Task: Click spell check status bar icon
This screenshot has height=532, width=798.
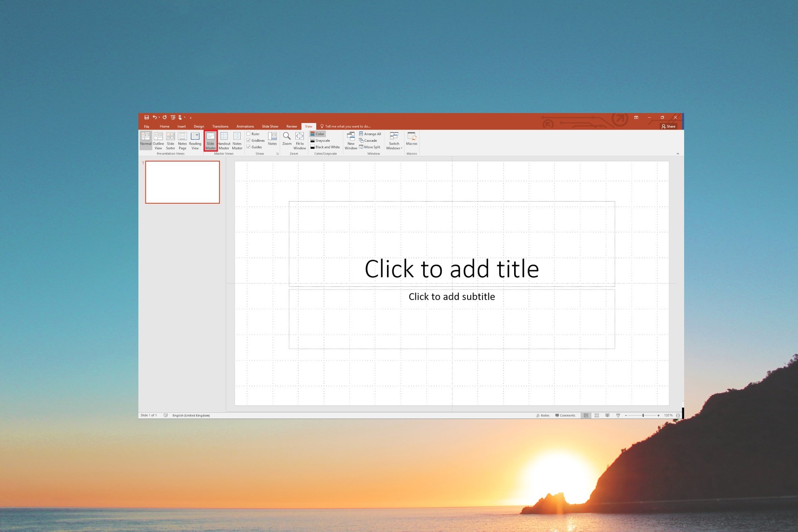Action: point(166,415)
